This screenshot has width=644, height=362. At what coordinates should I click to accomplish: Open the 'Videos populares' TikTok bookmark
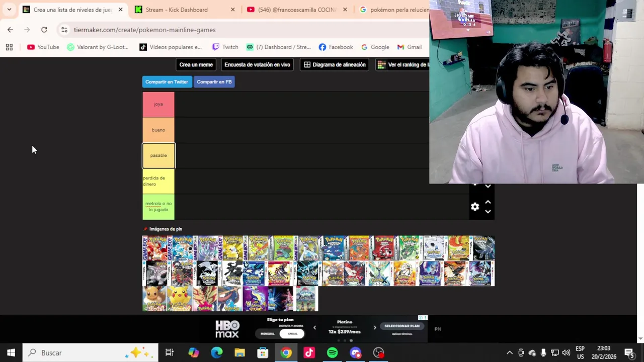click(x=171, y=47)
